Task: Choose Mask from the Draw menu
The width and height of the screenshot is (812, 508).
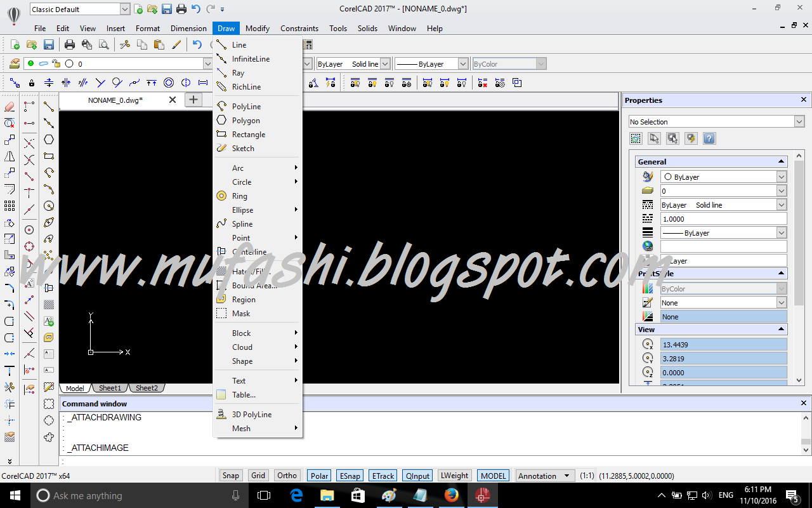Action: [x=257, y=314]
